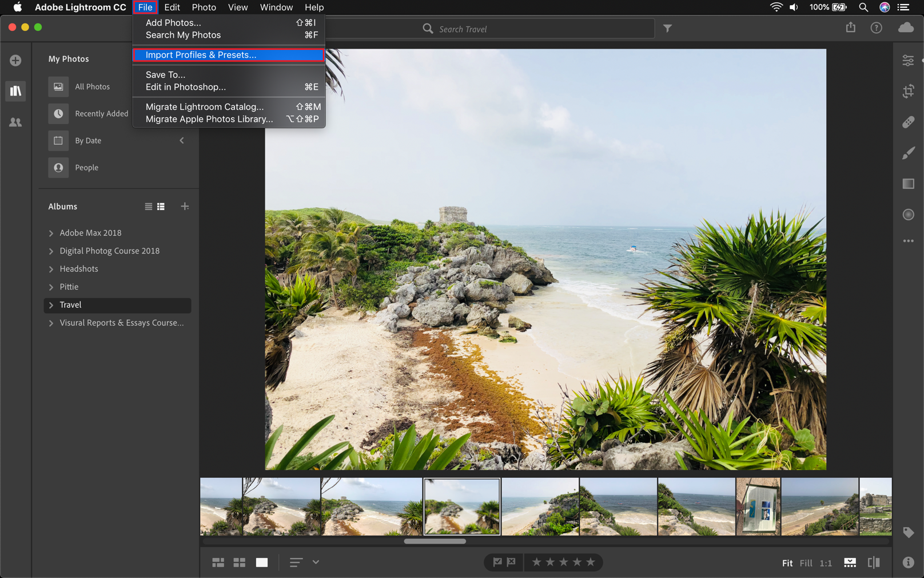Select the Healing Brush tool

[908, 122]
